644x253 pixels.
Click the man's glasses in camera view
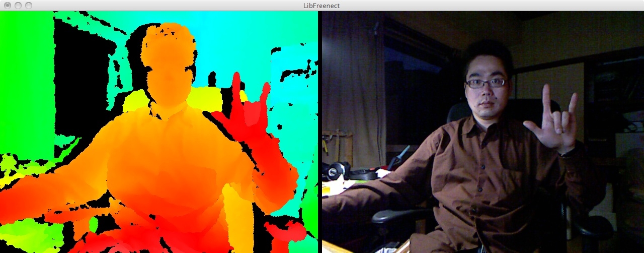click(485, 83)
